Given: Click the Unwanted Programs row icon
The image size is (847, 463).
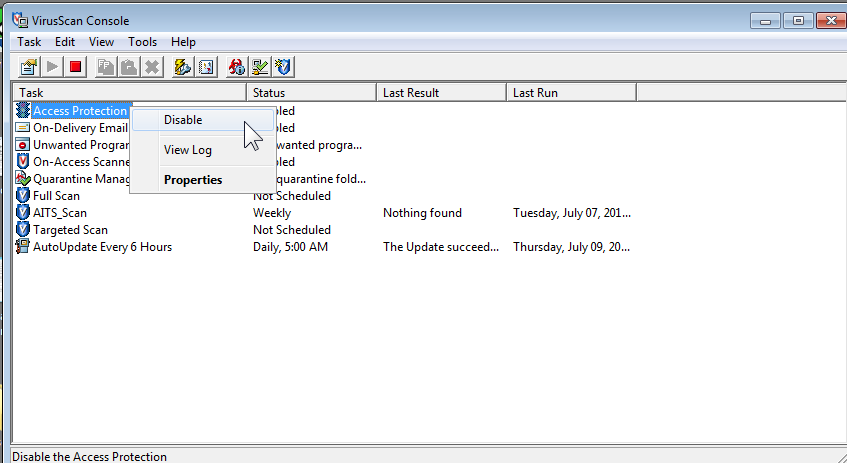Looking at the screenshot, I should [x=23, y=145].
